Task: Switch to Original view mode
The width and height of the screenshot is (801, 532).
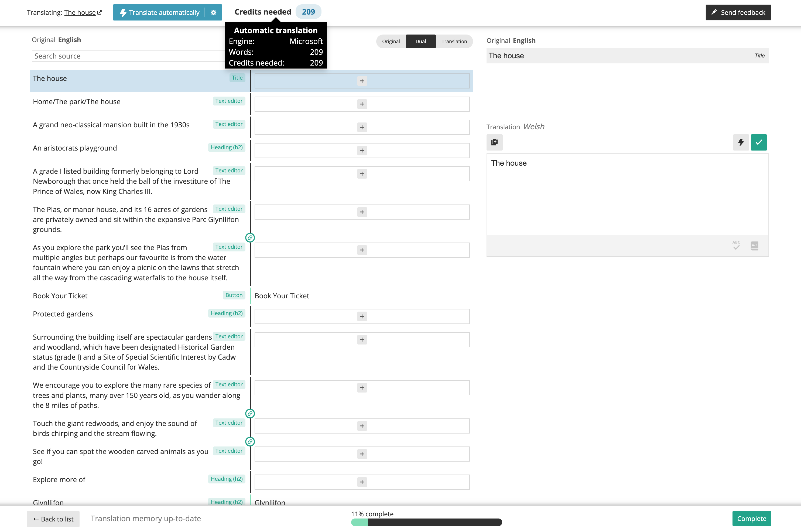Action: pos(391,41)
